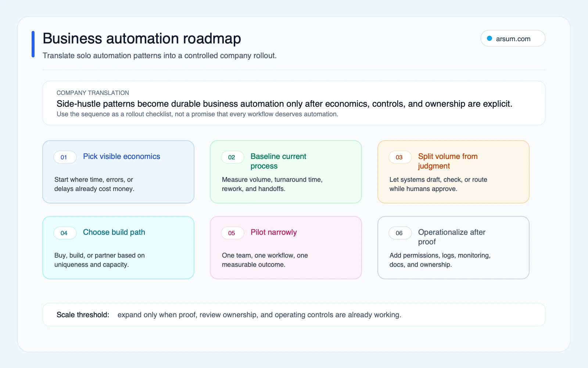The width and height of the screenshot is (588, 368).
Task: Click 'One team, one workflow' description
Action: tap(265, 260)
